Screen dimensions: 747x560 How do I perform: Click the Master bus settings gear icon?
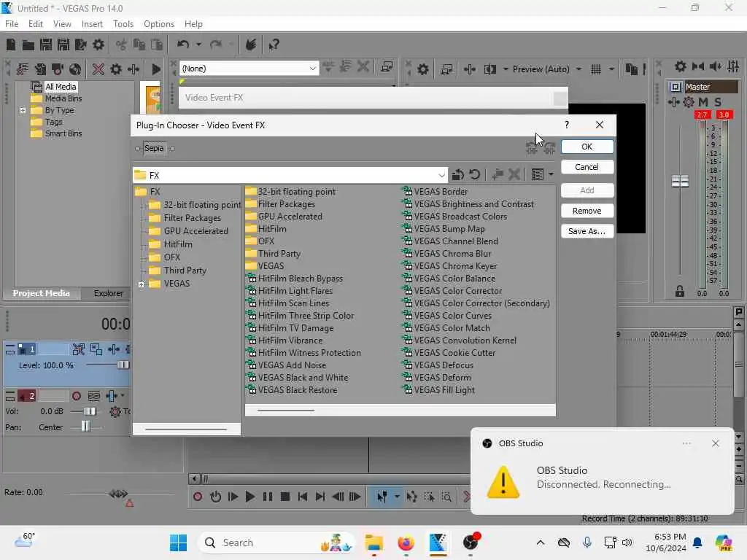point(681,66)
